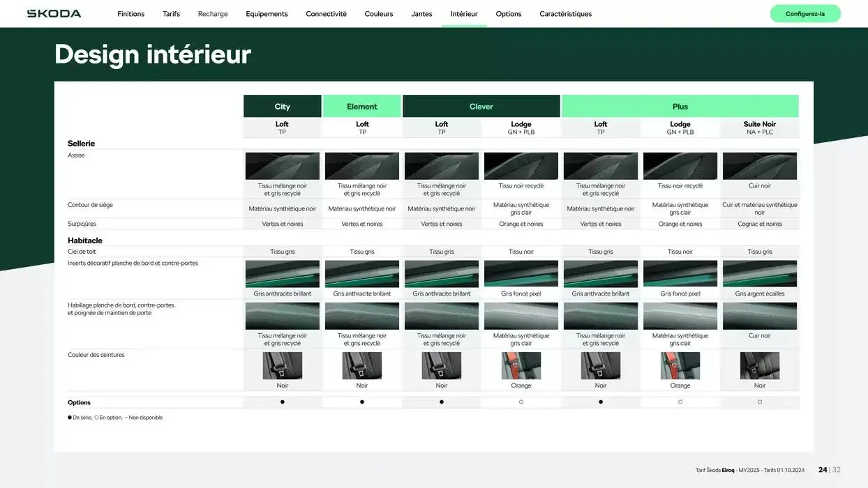Click Gris foncé pixel insert under Clever
Image resolution: width=868 pixels, height=488 pixels.
[x=521, y=274]
